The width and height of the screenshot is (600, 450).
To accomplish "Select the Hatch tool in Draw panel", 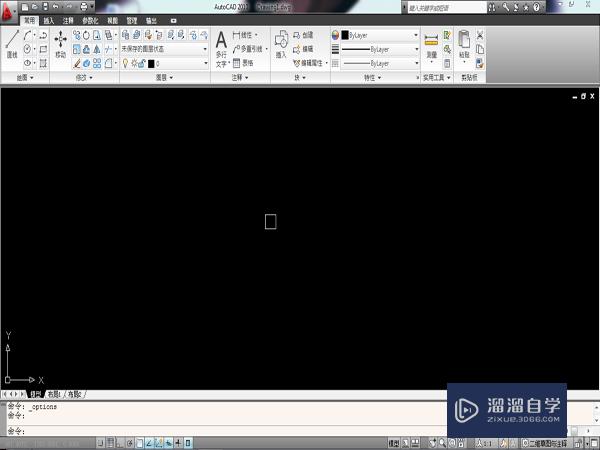I will (43, 63).
